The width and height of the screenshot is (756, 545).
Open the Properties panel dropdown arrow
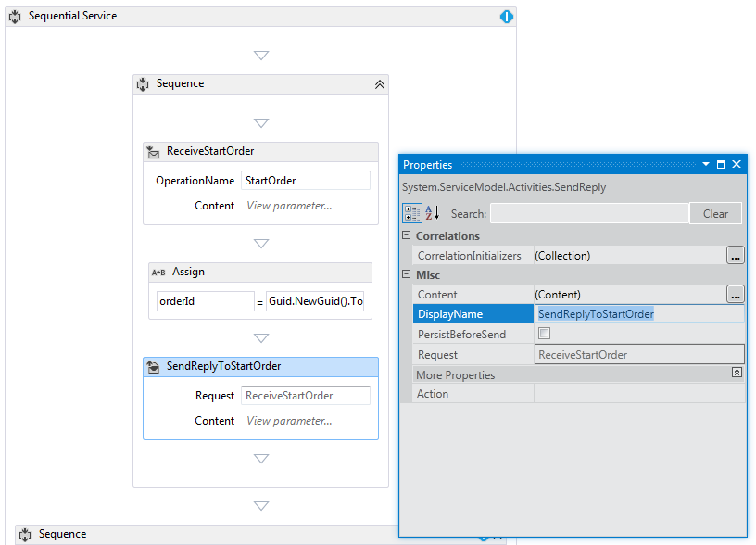coord(706,163)
